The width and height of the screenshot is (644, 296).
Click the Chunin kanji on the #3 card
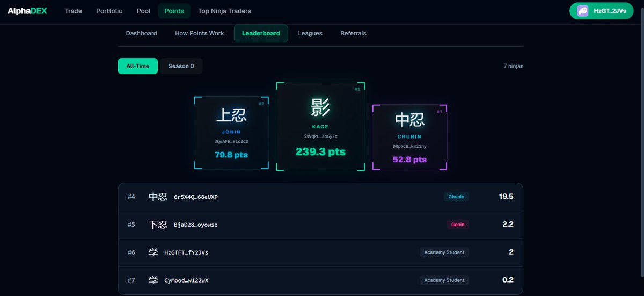[x=409, y=120]
